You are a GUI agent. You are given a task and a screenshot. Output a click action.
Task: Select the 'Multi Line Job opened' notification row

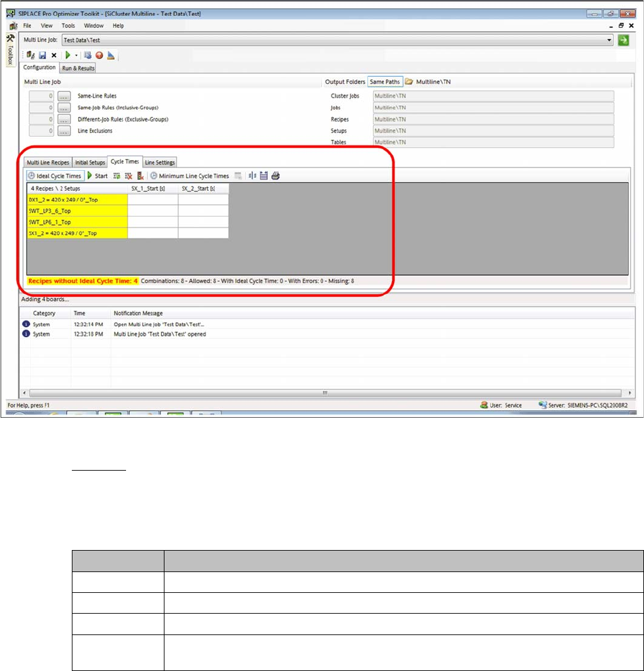327,334
